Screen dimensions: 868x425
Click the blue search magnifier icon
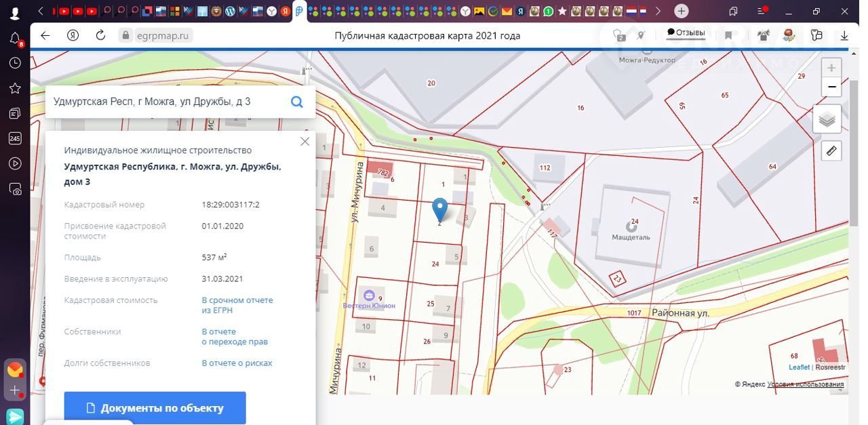point(296,102)
